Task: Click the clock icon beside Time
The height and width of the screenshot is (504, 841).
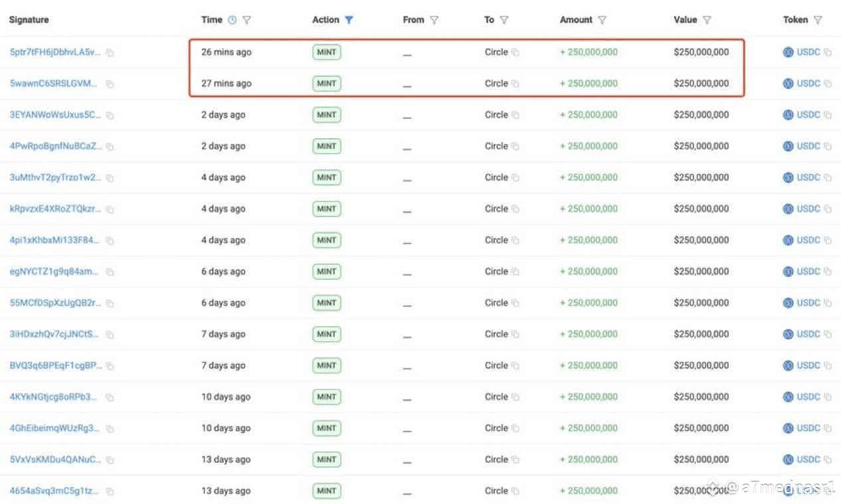Action: click(x=232, y=20)
